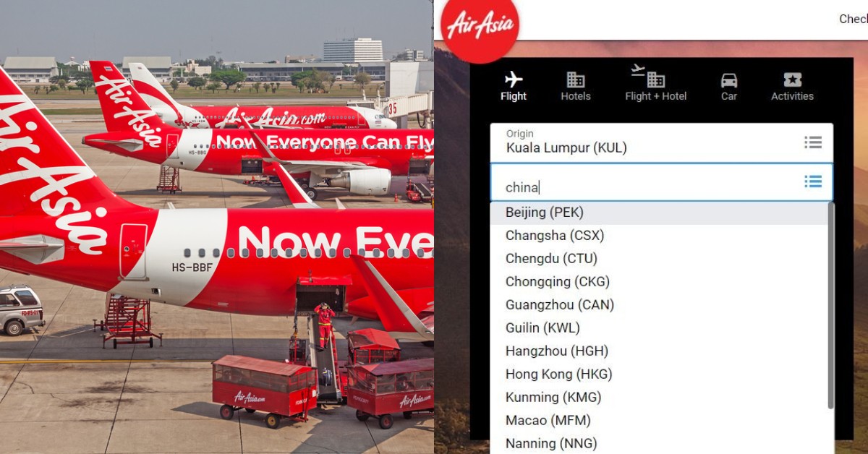Select Chongqing (CKG) option
868x454 pixels.
tap(658, 282)
